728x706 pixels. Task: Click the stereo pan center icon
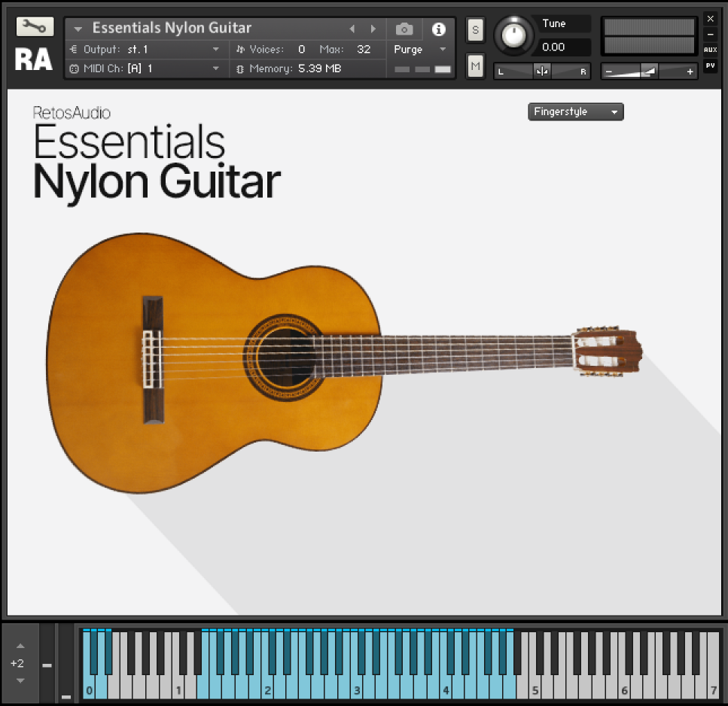(542, 72)
